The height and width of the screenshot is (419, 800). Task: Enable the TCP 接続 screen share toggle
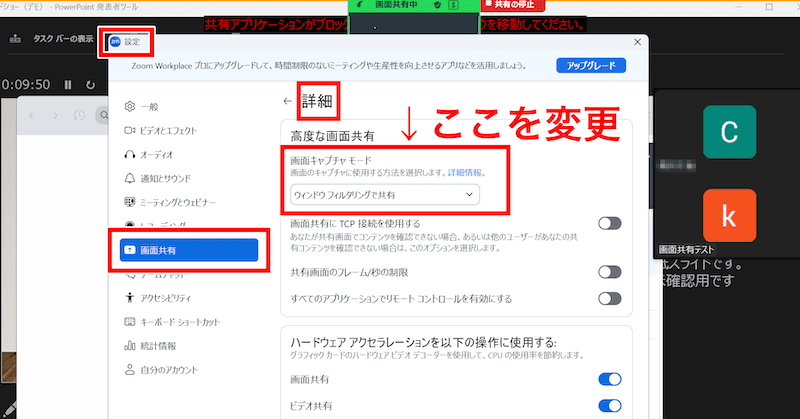(x=609, y=223)
